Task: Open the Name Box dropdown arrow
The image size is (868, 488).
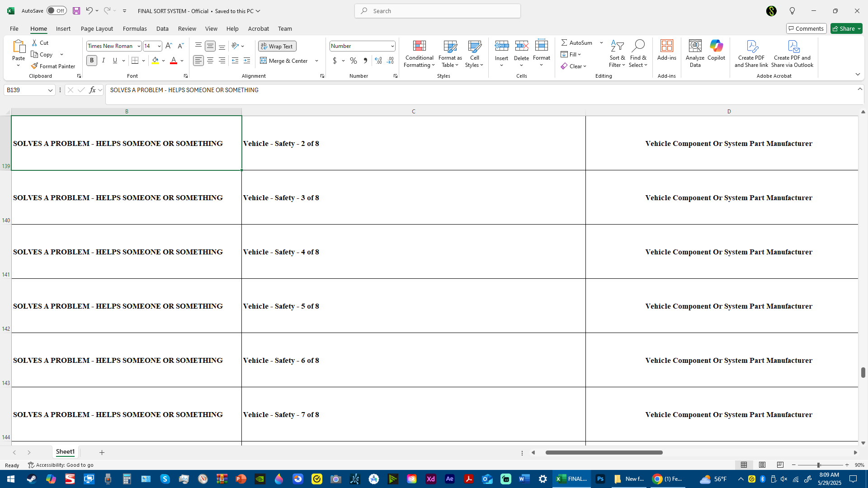Action: [x=50, y=90]
